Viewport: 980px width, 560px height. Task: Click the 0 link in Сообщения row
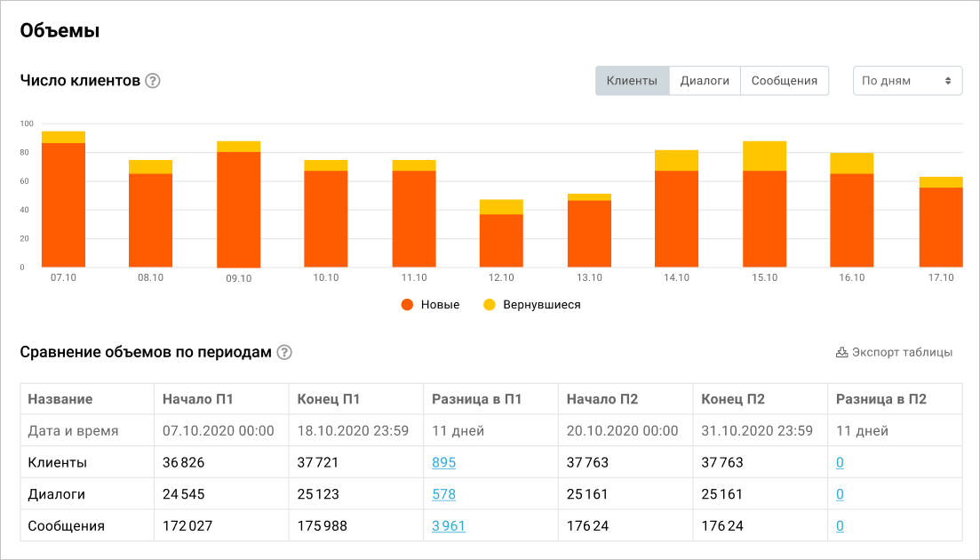(x=840, y=526)
